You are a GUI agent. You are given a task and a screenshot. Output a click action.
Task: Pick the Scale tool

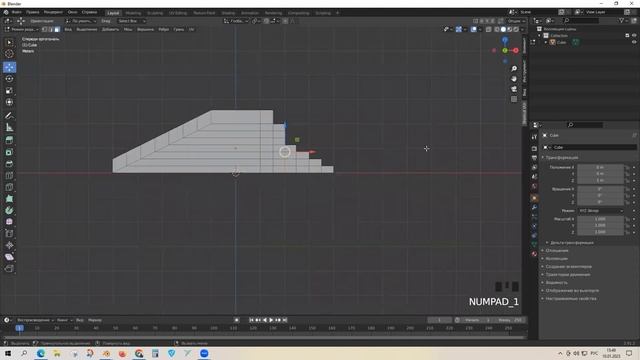pyautogui.click(x=9, y=91)
